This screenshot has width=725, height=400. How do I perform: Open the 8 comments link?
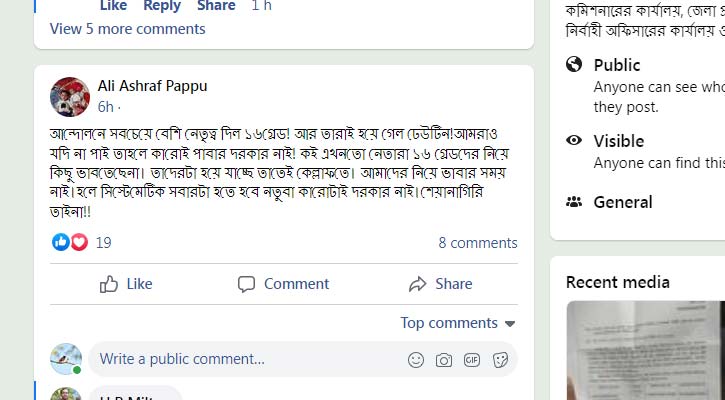coord(477,243)
